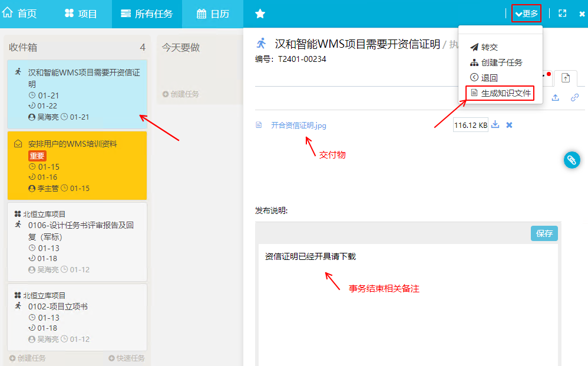Click 快速任务 under the inbox column
This screenshot has width=588, height=366.
click(x=127, y=358)
